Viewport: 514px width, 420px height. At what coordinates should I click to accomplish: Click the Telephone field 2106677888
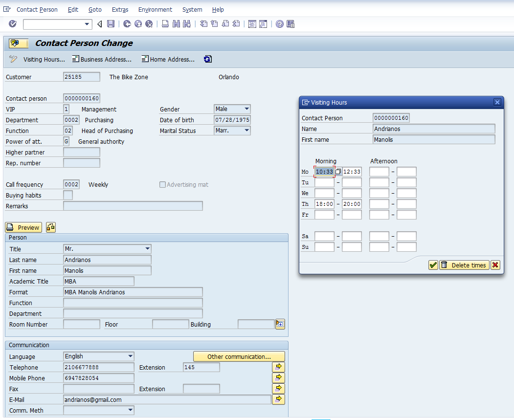[x=99, y=367]
